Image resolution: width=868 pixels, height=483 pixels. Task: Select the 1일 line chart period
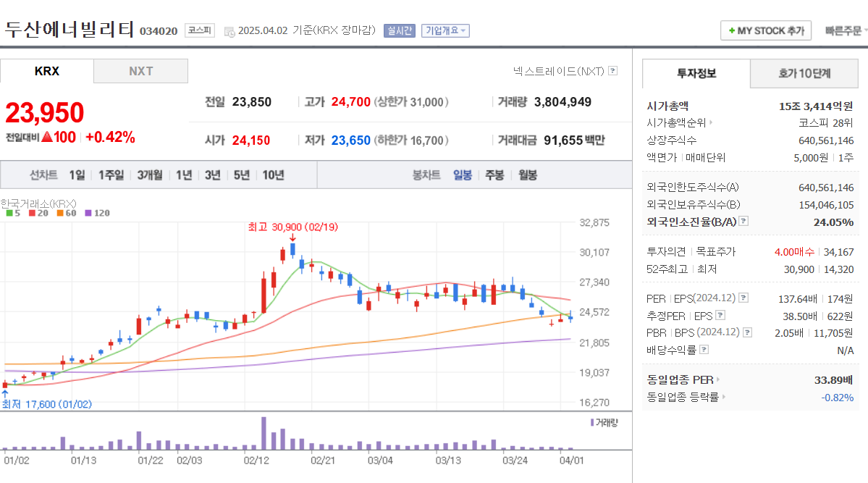pos(77,175)
